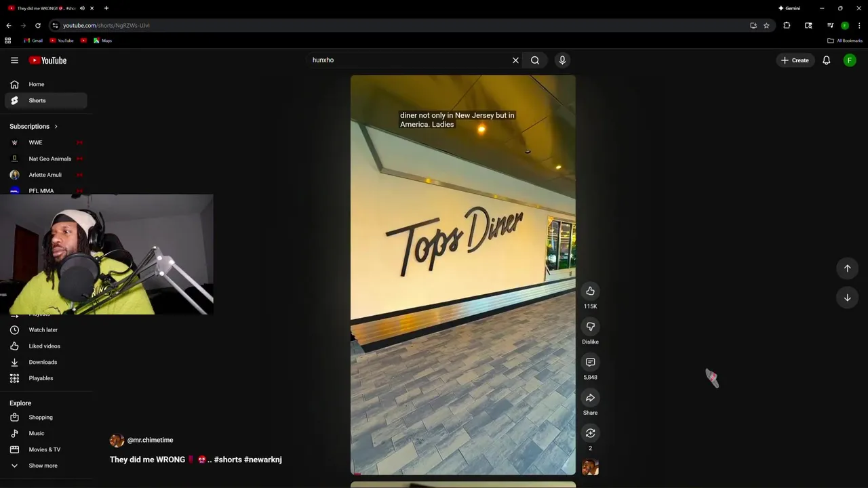The width and height of the screenshot is (868, 488).
Task: Open Music under Explore
Action: coord(46,434)
